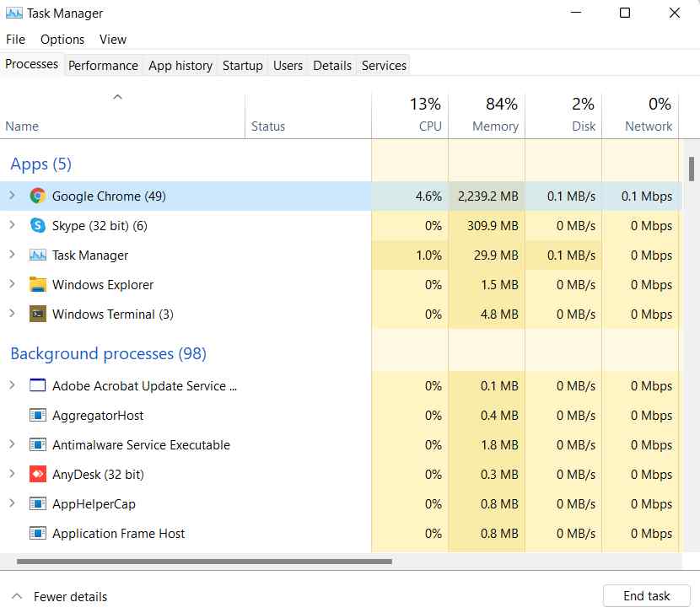The height and width of the screenshot is (613, 700).
Task: Open the Options menu
Action: coord(62,40)
